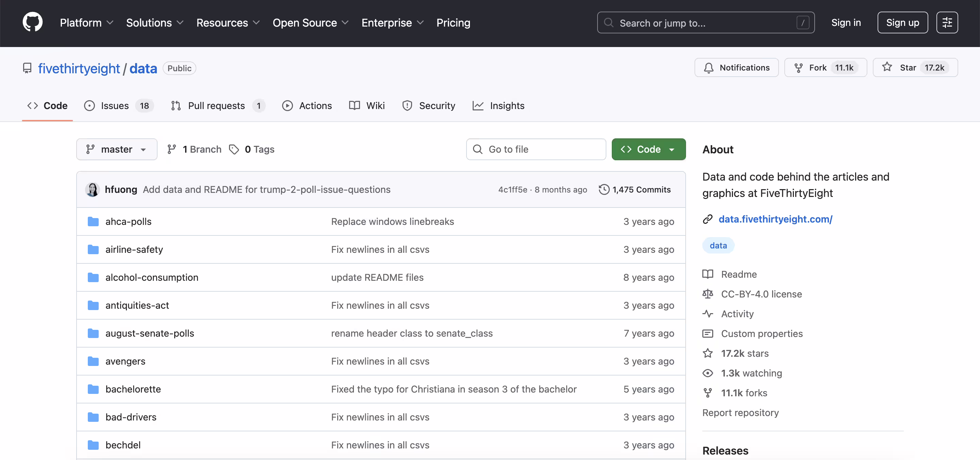Expand the master branch dropdown
This screenshot has height=460, width=980.
[116, 149]
